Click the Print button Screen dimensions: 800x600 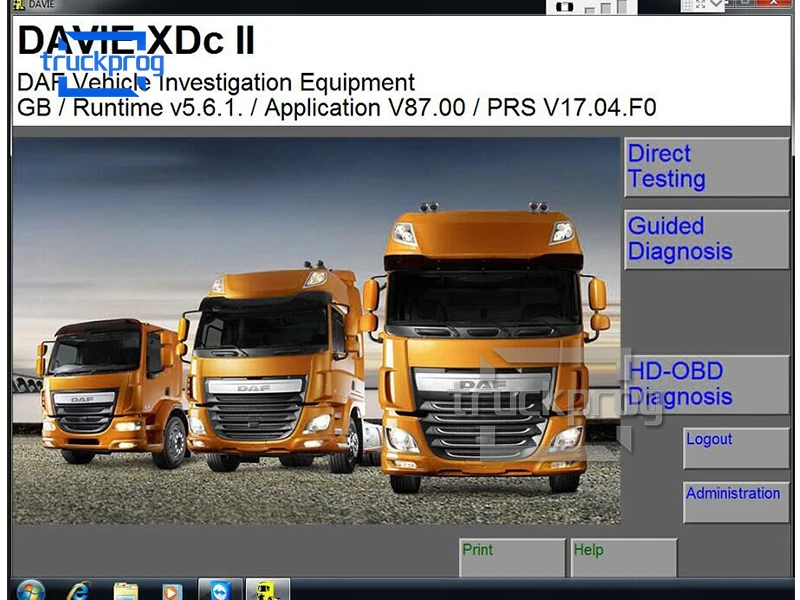click(x=512, y=558)
